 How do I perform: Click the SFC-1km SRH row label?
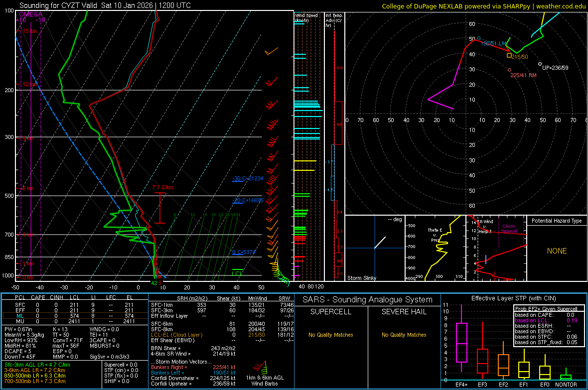tap(162, 305)
